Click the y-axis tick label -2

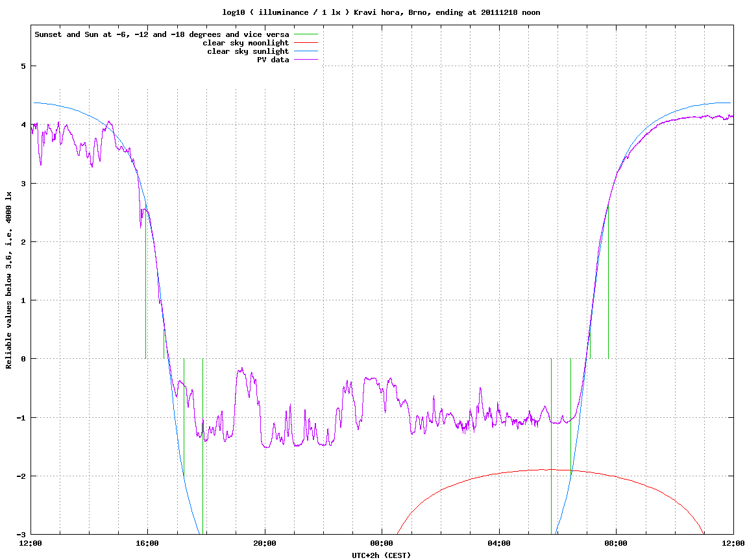[21, 476]
